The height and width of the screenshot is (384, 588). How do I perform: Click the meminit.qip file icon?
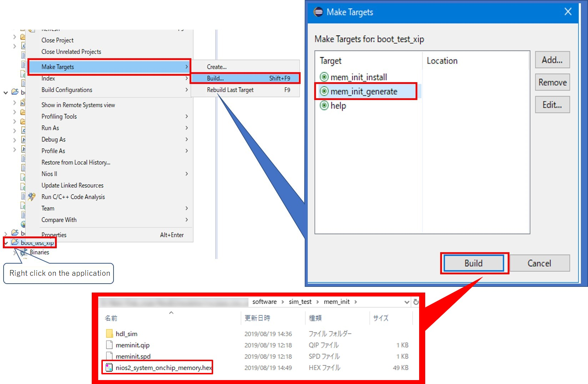(x=110, y=345)
